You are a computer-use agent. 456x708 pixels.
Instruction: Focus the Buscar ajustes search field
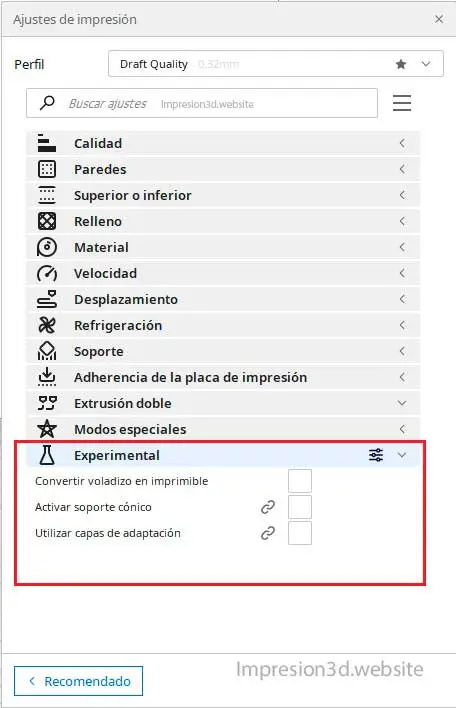coord(202,103)
